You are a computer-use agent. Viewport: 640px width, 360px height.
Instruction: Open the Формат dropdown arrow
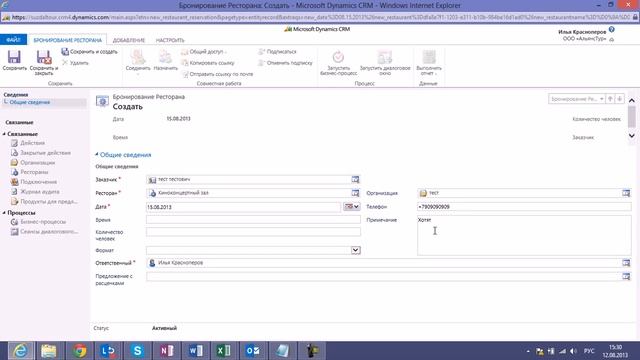(x=356, y=250)
